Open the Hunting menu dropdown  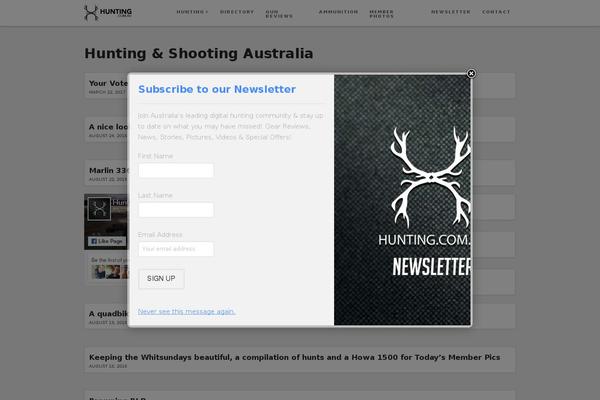click(192, 12)
